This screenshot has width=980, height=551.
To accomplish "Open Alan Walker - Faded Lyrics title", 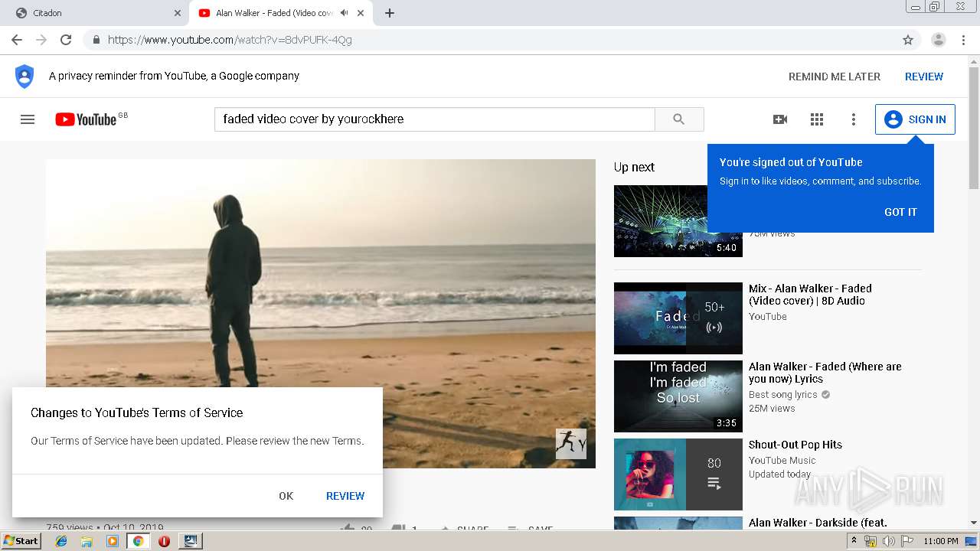I will [x=825, y=373].
